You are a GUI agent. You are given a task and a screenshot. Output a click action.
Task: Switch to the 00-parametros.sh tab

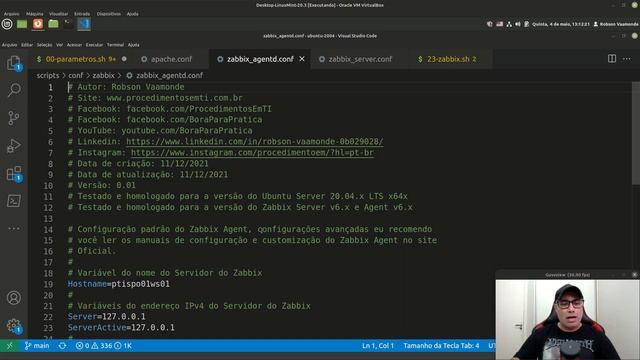(81, 59)
